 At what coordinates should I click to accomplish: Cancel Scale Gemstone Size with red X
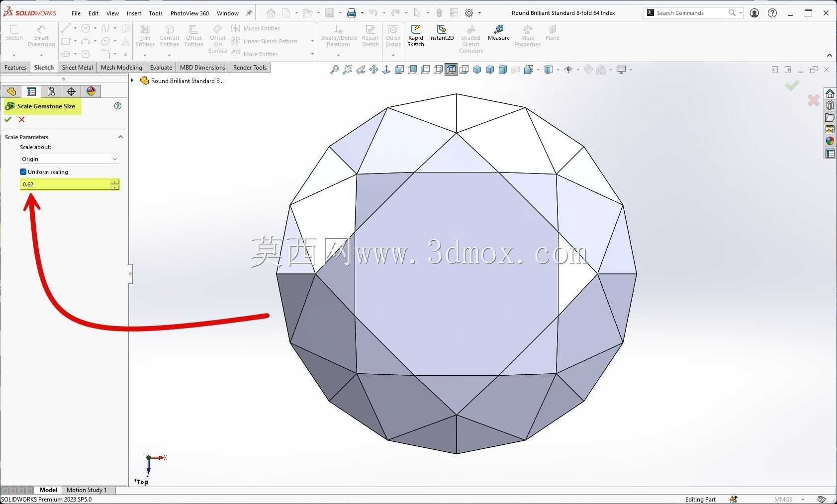click(21, 119)
